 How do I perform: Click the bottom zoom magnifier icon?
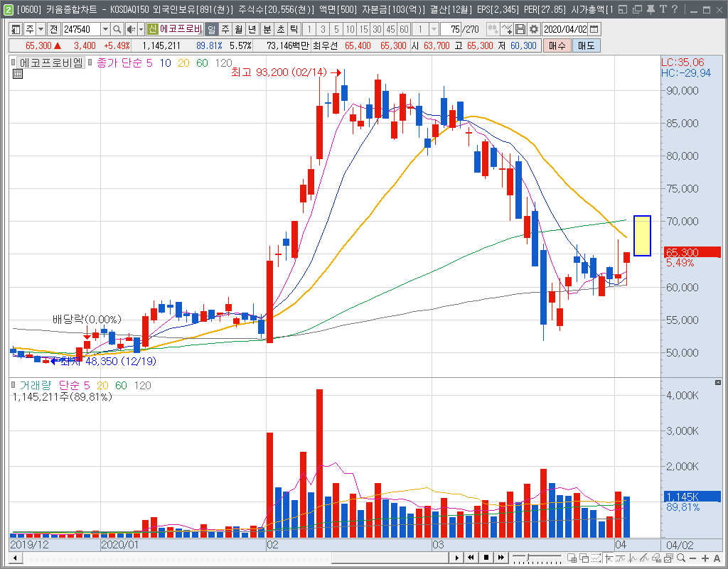point(681,558)
